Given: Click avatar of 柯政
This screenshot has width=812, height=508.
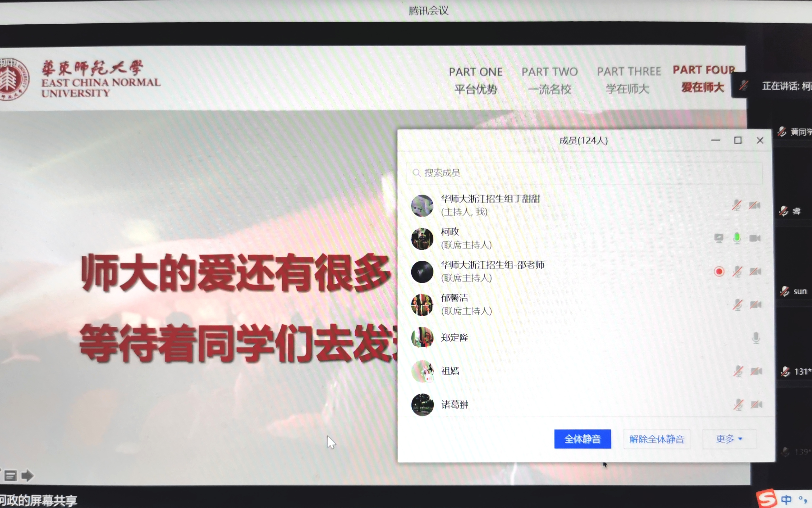Looking at the screenshot, I should [x=422, y=239].
